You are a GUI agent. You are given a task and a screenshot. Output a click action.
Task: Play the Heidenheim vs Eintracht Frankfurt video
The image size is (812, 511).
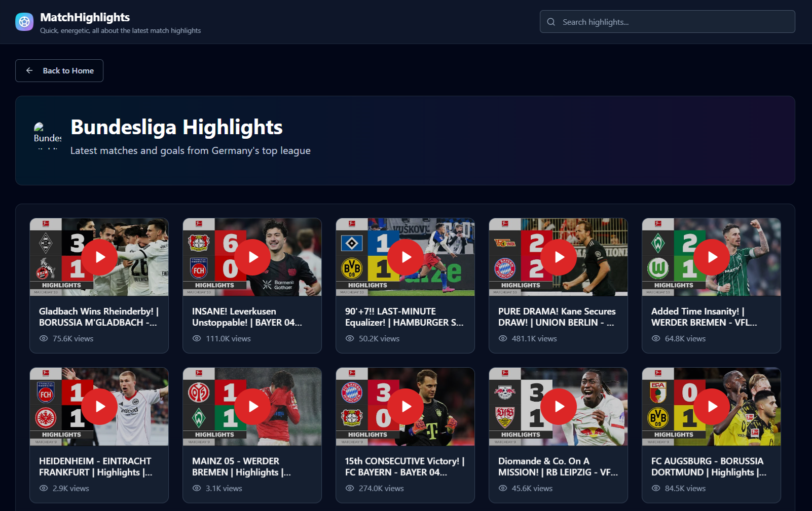click(x=99, y=407)
